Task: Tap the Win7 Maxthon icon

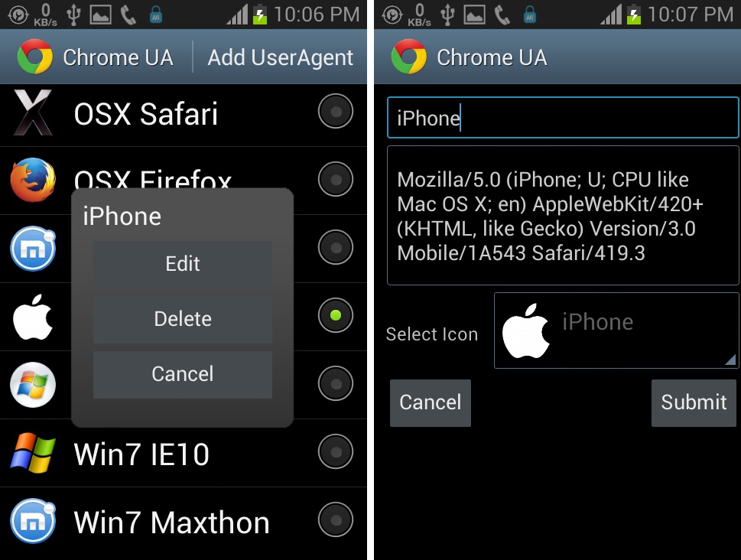Action: click(x=33, y=522)
